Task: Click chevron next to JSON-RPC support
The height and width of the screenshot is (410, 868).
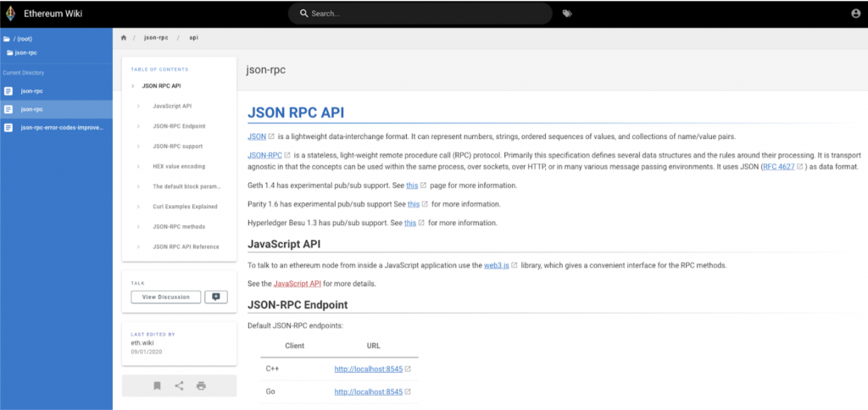Action: [138, 147]
